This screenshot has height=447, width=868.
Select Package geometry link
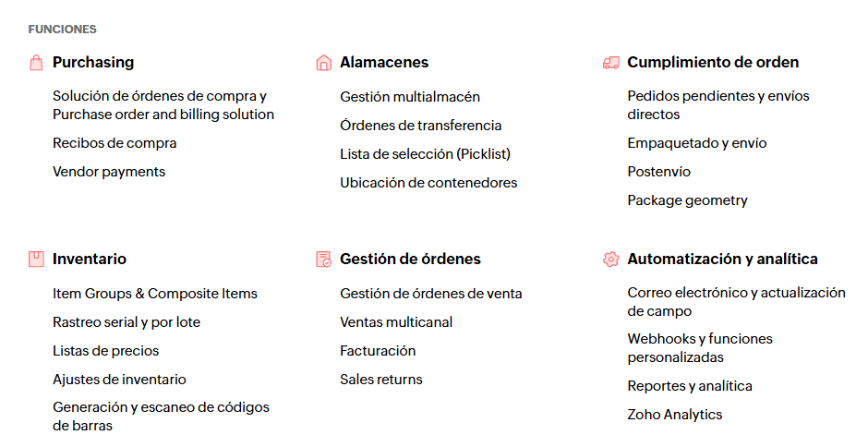click(x=687, y=200)
